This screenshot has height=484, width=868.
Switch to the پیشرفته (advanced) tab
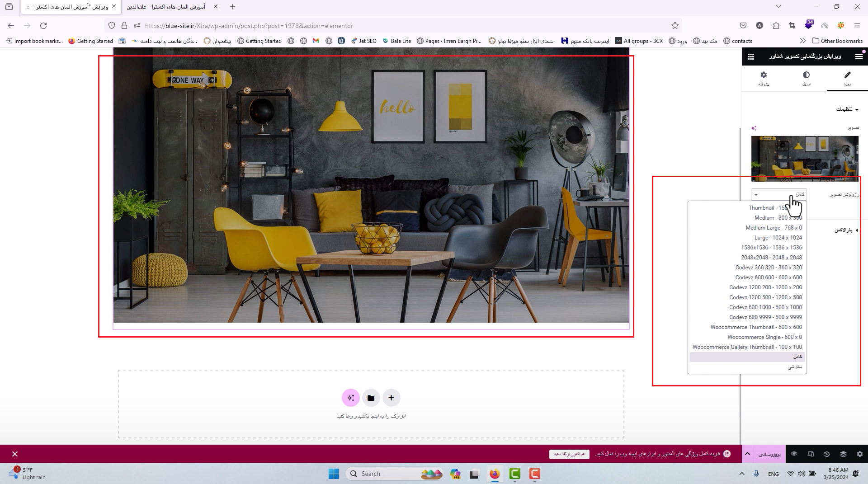pos(764,78)
